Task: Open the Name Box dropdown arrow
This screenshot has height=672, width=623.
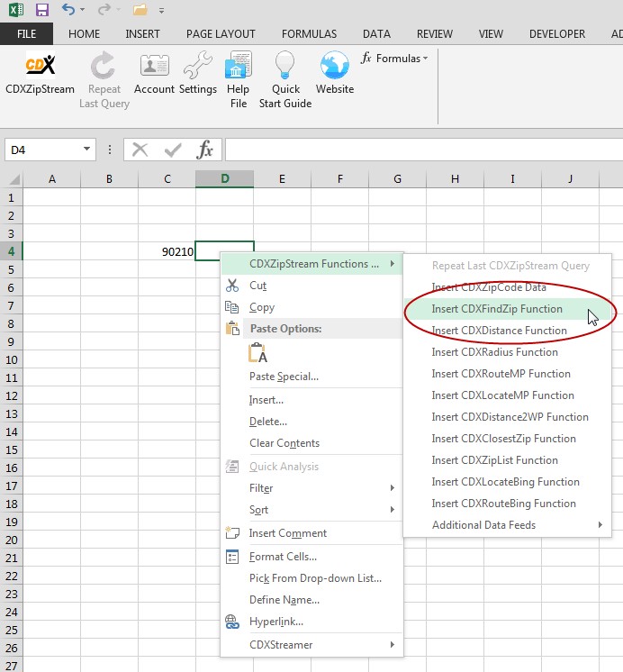Action: (86, 150)
